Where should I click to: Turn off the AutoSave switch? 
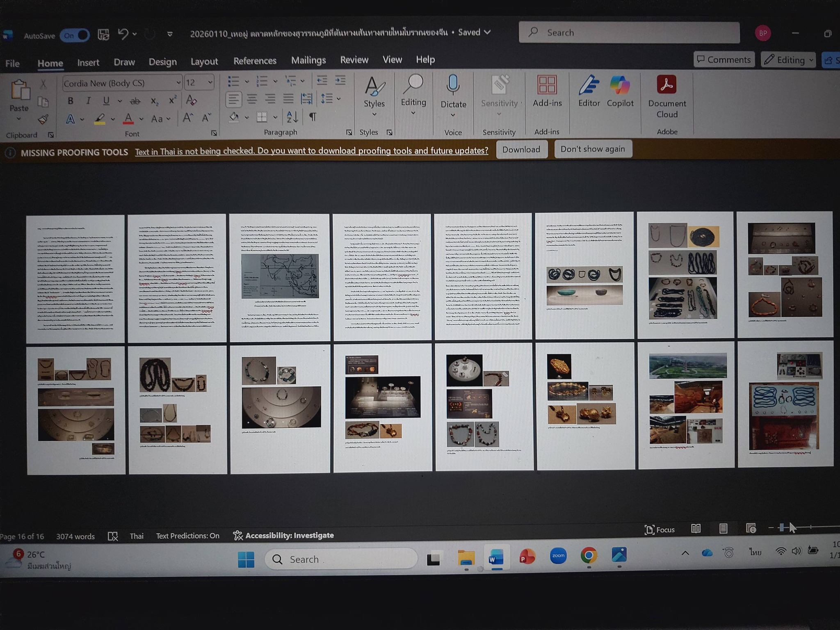tap(75, 36)
